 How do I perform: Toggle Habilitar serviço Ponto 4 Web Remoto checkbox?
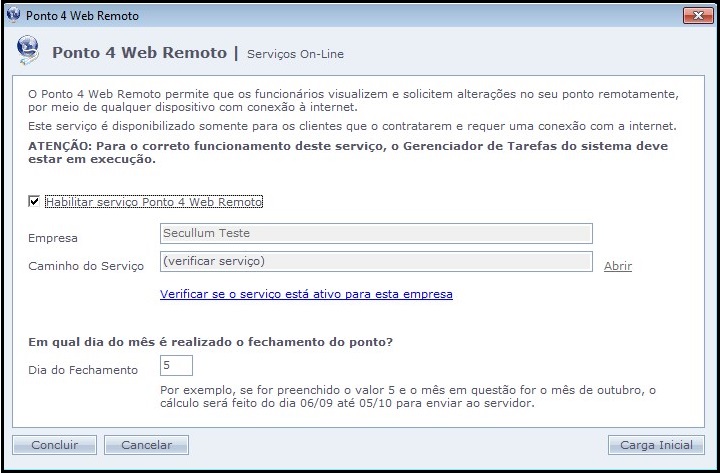coord(34,201)
